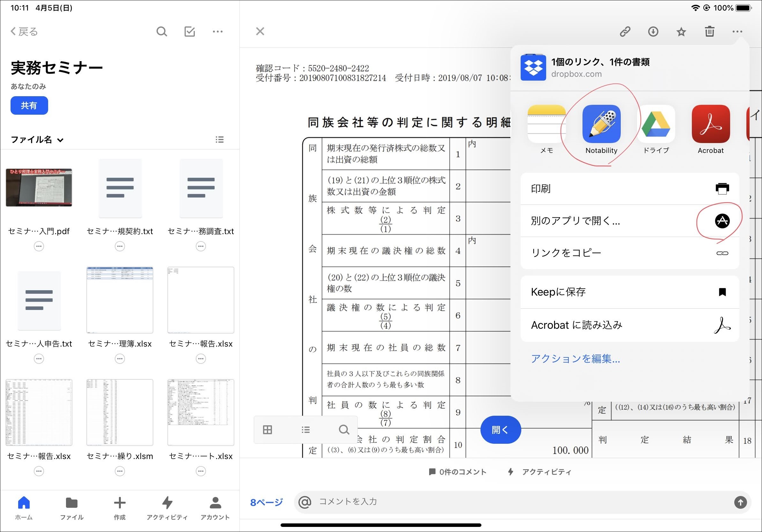Image resolution: width=762 pixels, height=532 pixels.
Task: Switch to the ファイル tab
Action: point(72,508)
